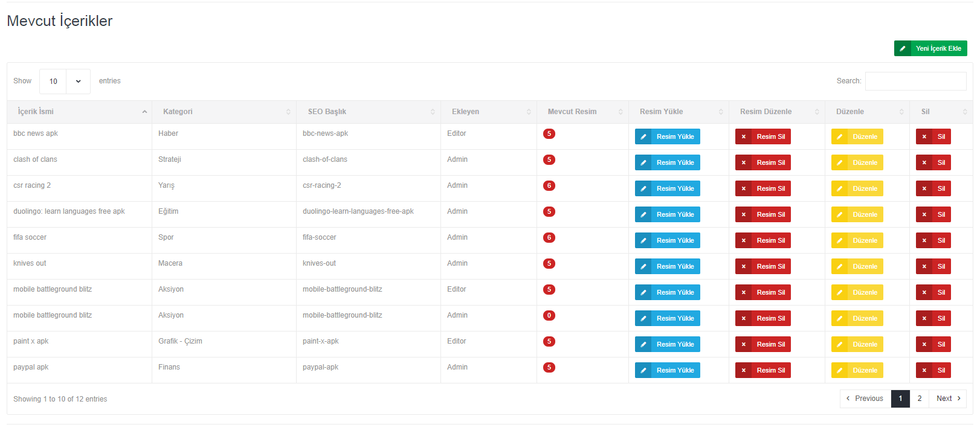The width and height of the screenshot is (980, 439).
Task: Click pencil icon of Düzenle for paint x apk
Action: [840, 344]
